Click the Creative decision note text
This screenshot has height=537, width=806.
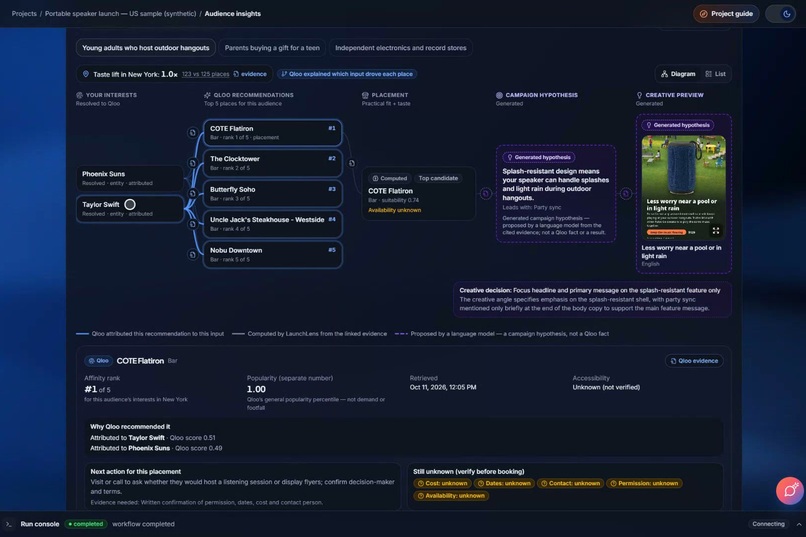pyautogui.click(x=592, y=299)
